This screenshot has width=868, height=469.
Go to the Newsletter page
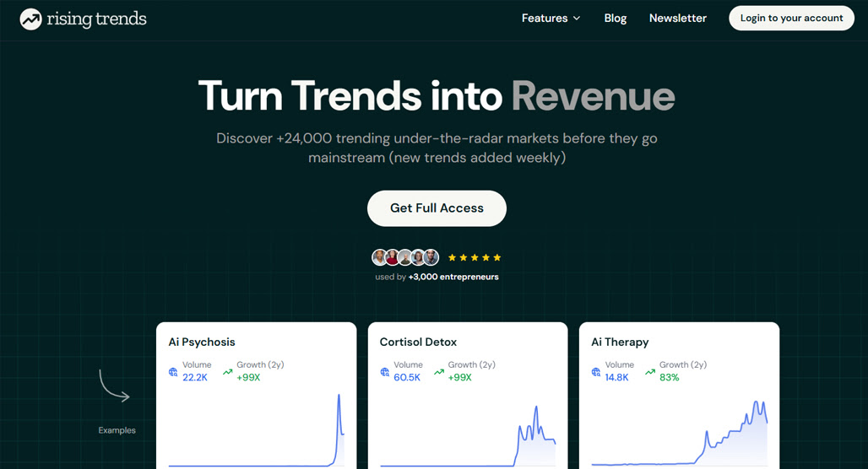click(x=677, y=19)
